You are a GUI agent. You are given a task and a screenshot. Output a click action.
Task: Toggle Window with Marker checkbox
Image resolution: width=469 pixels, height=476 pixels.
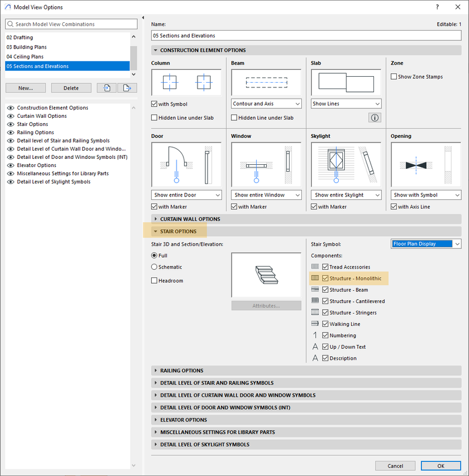pos(234,206)
